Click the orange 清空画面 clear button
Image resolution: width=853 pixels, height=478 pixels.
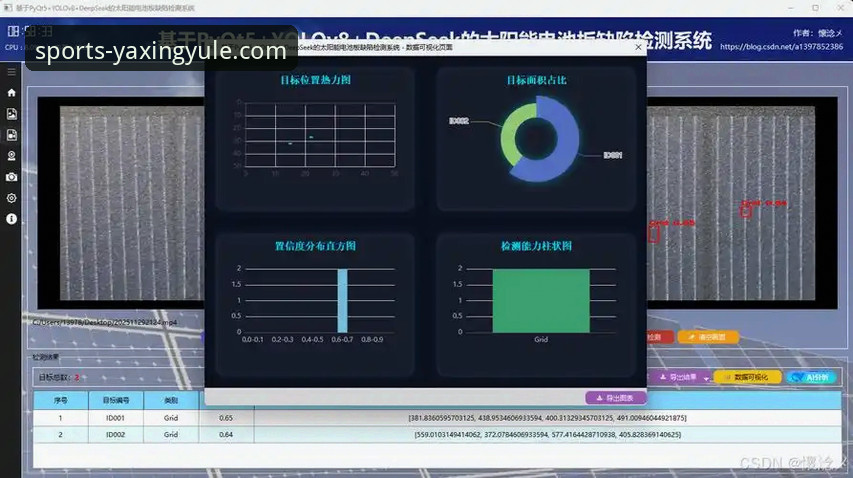click(x=708, y=337)
